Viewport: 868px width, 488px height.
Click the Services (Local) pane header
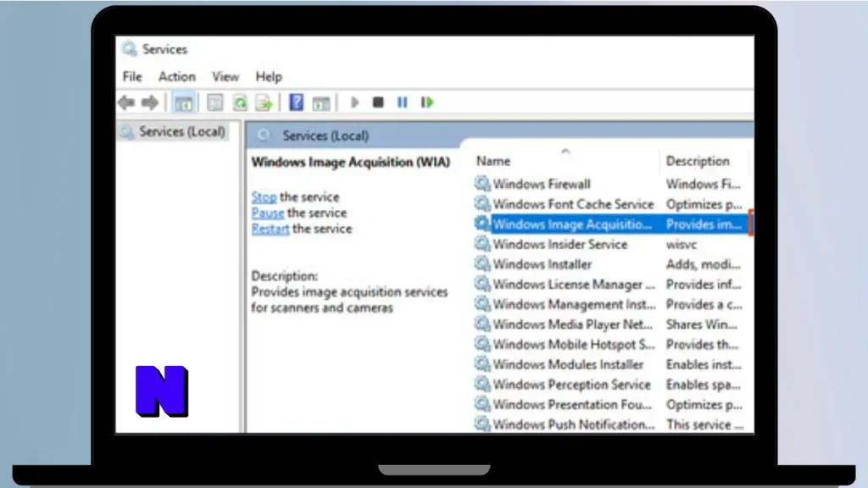325,136
